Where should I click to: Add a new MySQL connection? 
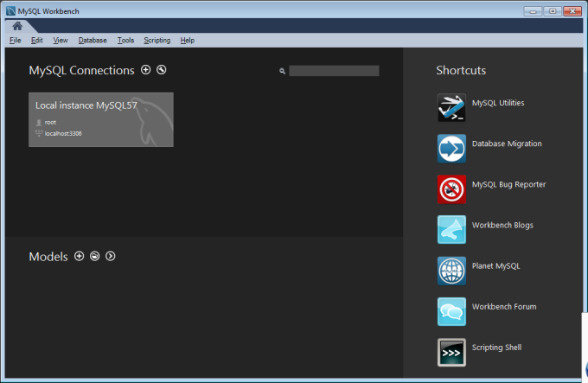click(145, 70)
